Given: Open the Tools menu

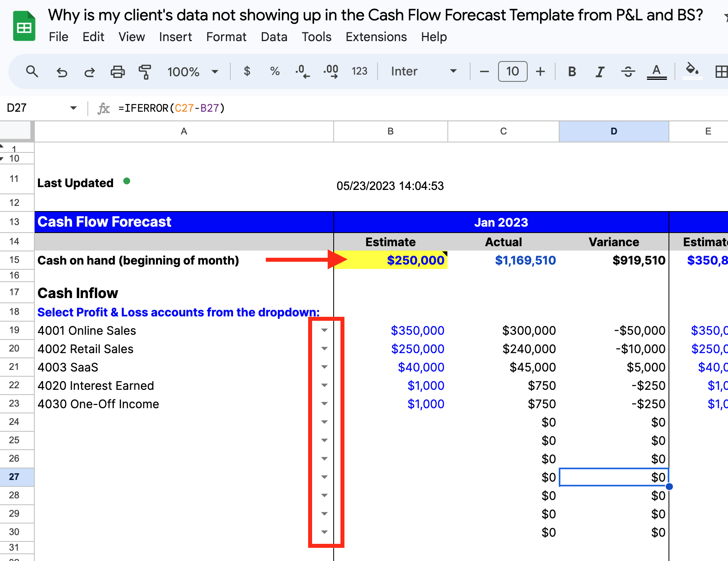Looking at the screenshot, I should (317, 37).
